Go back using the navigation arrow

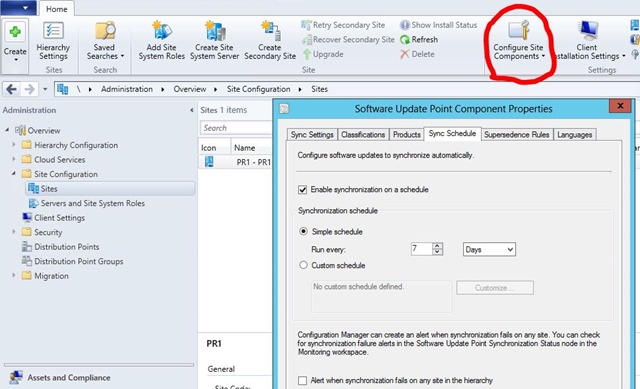pos(12,89)
